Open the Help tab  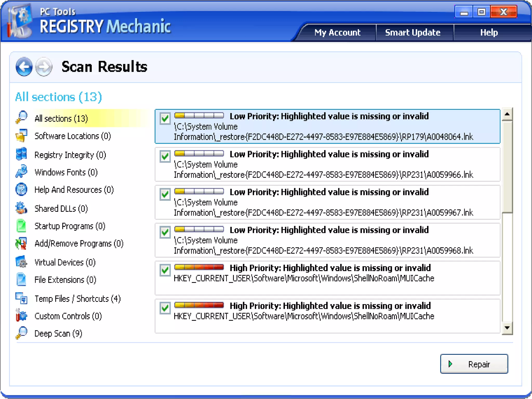(x=489, y=32)
